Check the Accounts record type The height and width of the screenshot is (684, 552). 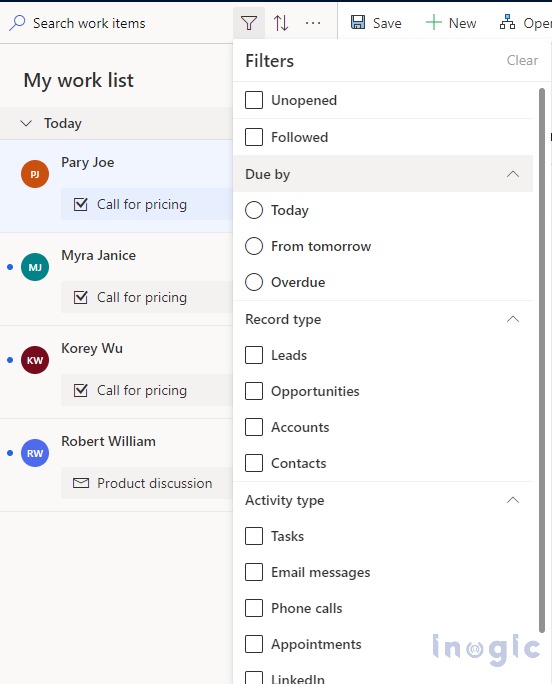[x=254, y=427]
